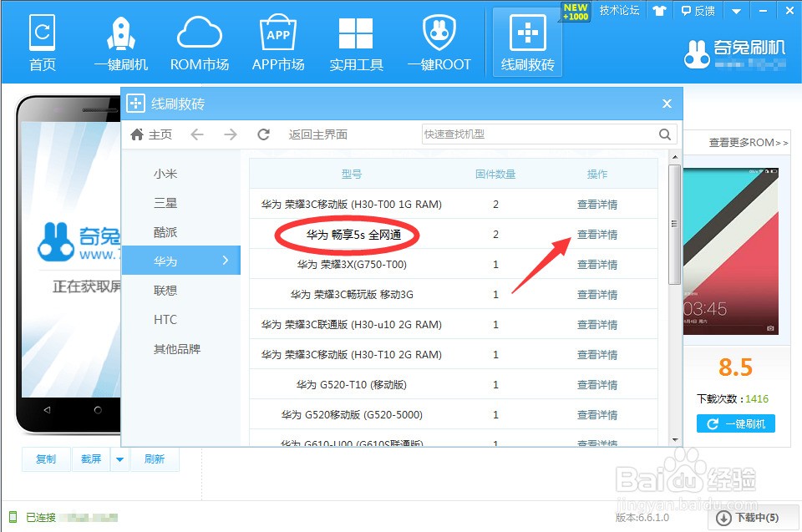Open the 首页 home icon
The height and width of the screenshot is (532, 802).
(x=43, y=42)
